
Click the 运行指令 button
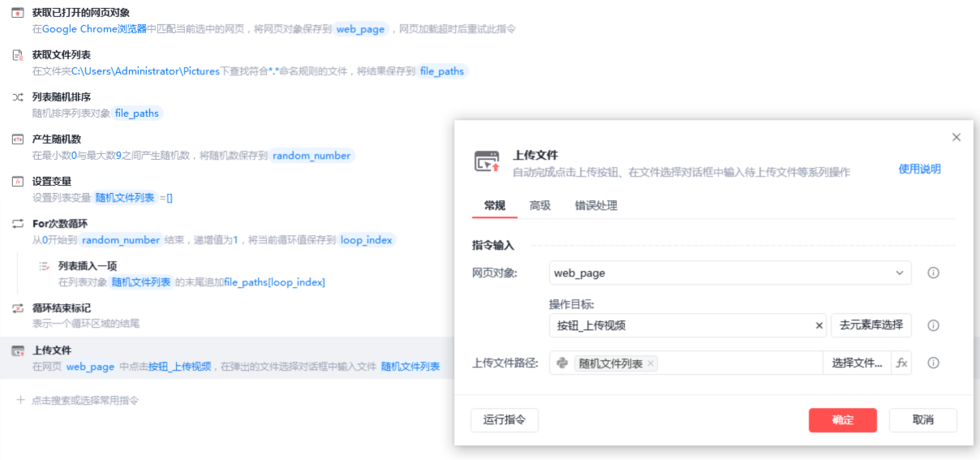point(504,420)
